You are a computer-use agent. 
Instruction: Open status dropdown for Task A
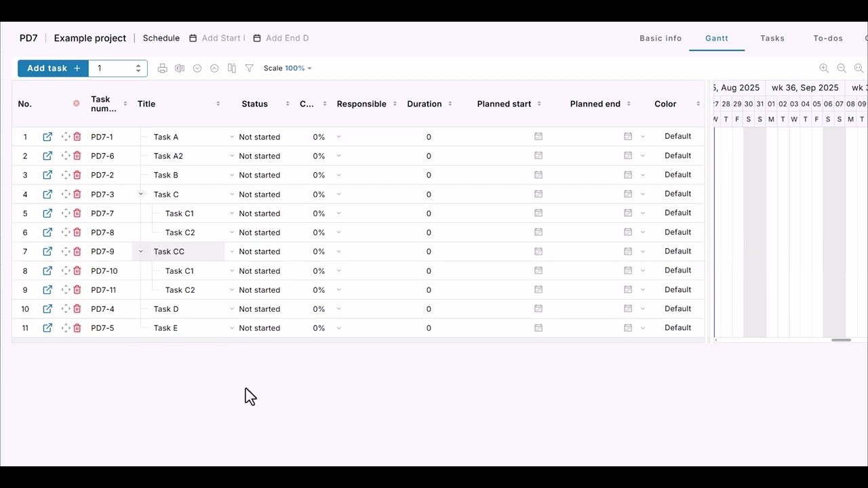coord(232,137)
